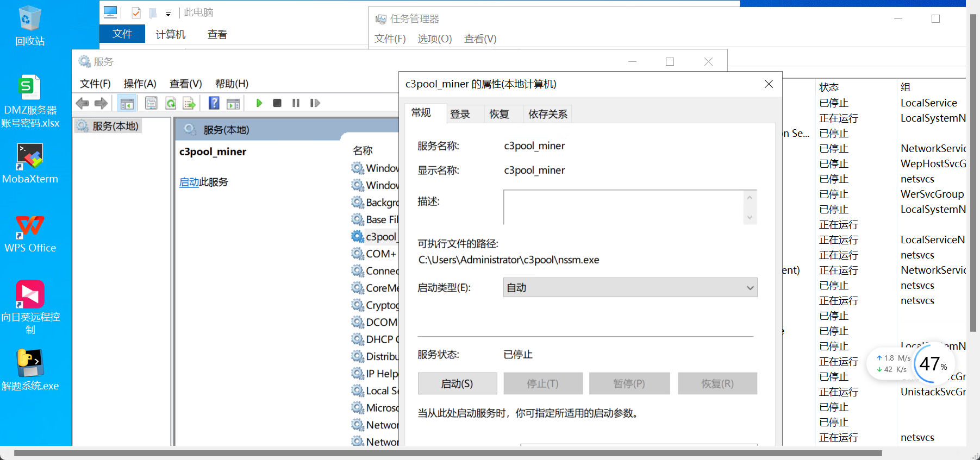Click 组 column header in Task Manager
The image size is (980, 460).
coord(906,87)
